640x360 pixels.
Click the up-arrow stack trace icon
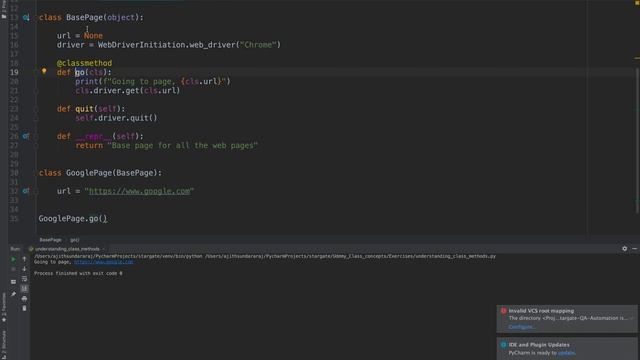[x=24, y=259]
